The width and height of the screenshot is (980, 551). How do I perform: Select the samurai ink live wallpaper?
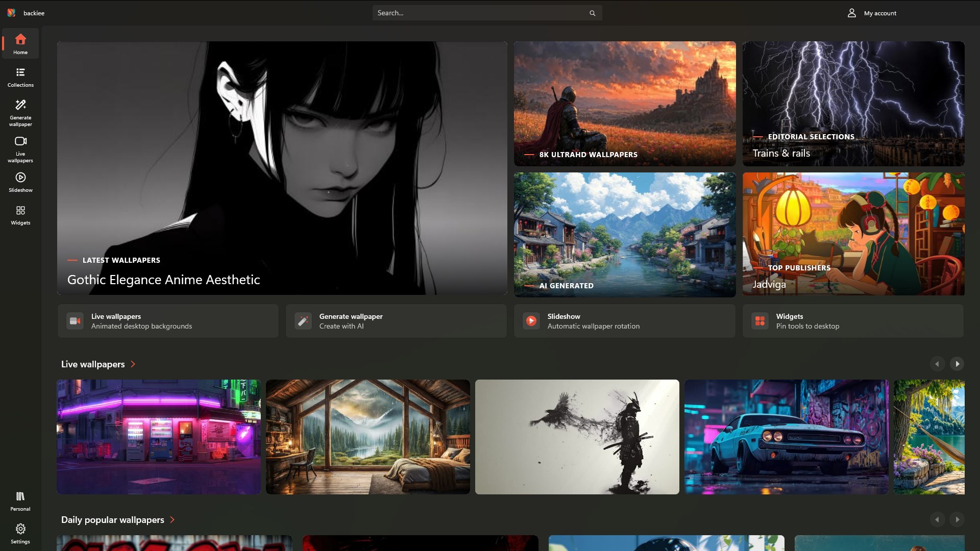(577, 437)
